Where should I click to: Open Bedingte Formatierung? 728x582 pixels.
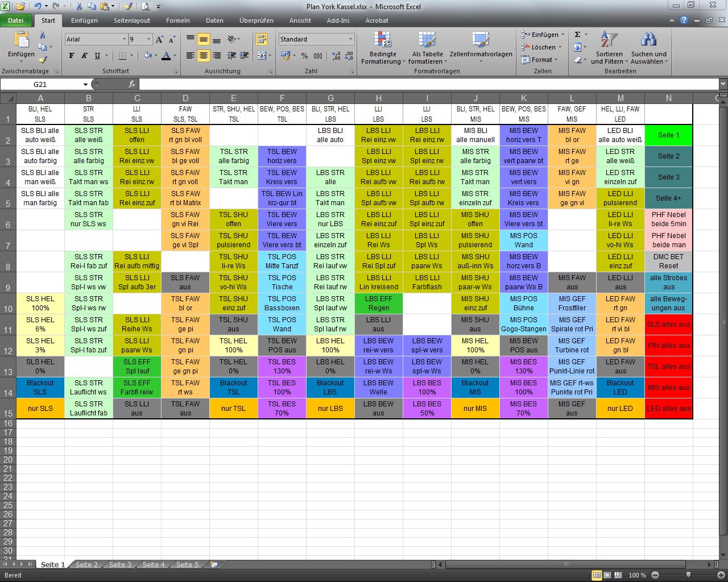(x=383, y=48)
